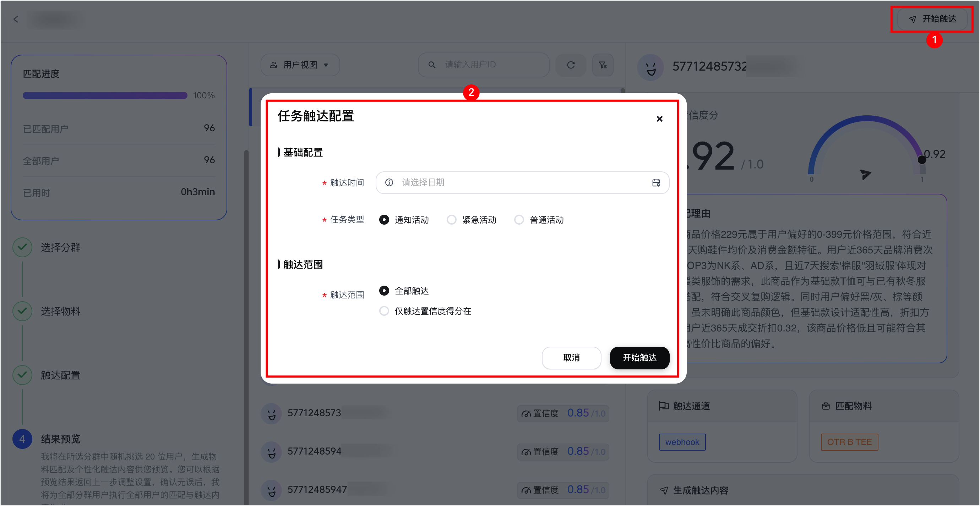Viewport: 980px width, 506px height.
Task: Click avatar beside 57712485732 header
Action: tap(650, 67)
